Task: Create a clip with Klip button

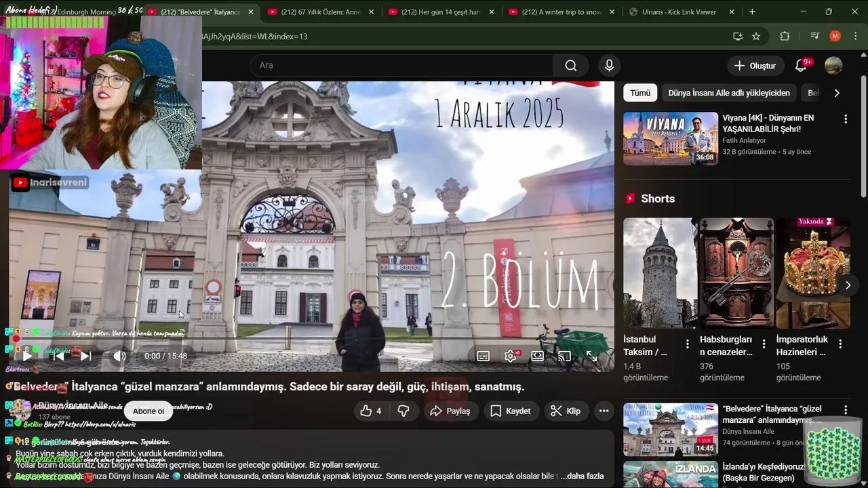Action: [x=566, y=411]
